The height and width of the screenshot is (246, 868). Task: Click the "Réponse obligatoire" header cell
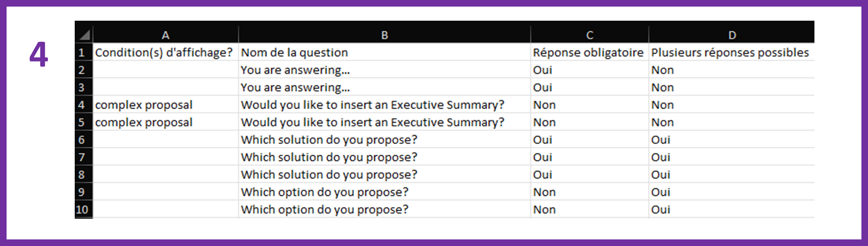click(588, 52)
